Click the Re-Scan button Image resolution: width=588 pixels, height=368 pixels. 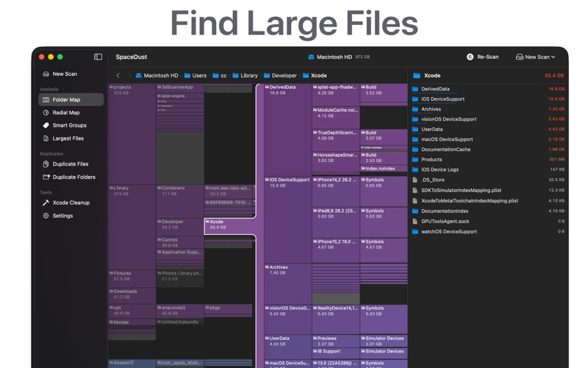[483, 57]
